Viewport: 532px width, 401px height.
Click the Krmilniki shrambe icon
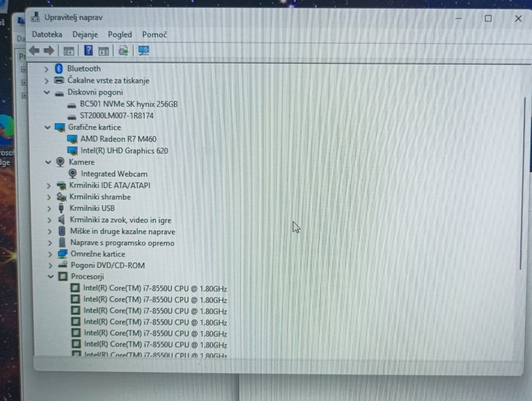coord(62,197)
